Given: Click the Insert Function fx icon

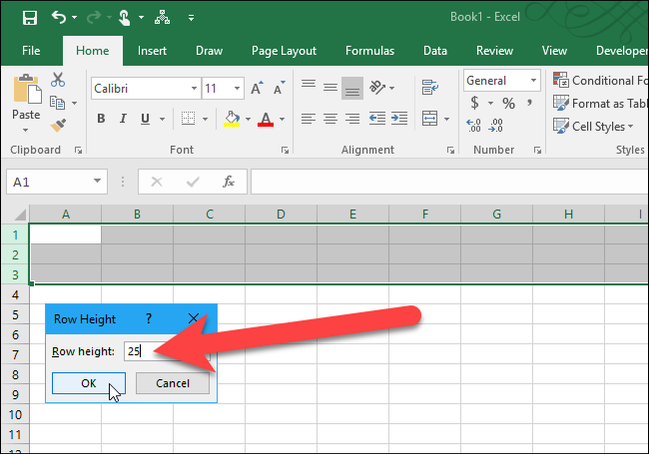Looking at the screenshot, I should click(228, 182).
